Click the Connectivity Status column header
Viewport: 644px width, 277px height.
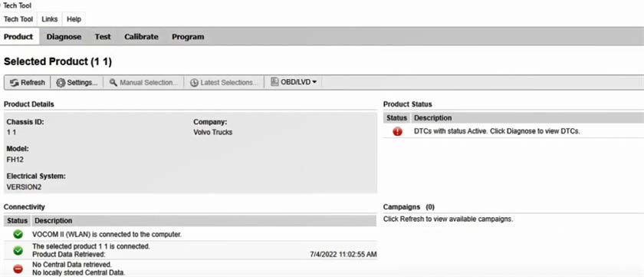pos(17,221)
